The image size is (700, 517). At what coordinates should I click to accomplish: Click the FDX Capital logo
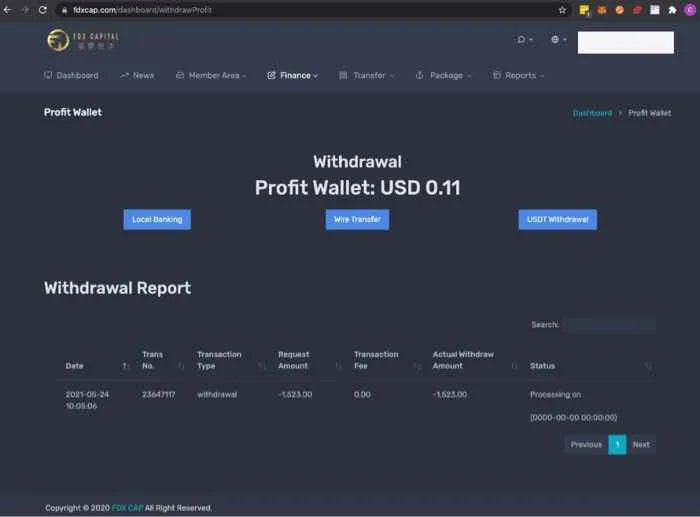click(x=83, y=40)
